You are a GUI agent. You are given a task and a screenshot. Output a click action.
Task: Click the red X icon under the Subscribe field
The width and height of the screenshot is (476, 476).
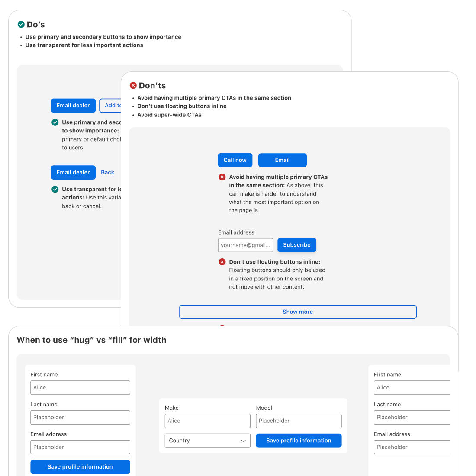pos(222,262)
